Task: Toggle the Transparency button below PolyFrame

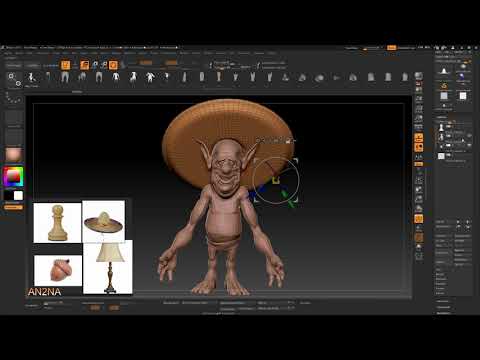Action: point(419,228)
